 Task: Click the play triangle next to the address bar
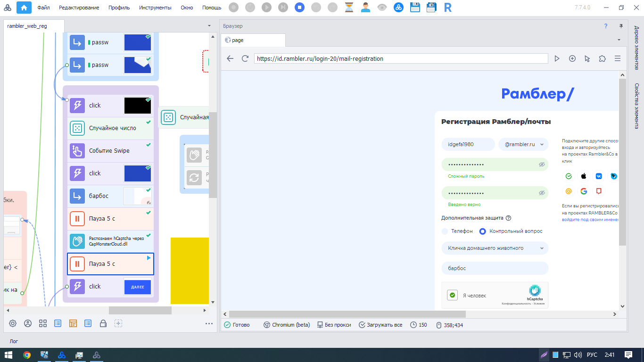pyautogui.click(x=557, y=58)
